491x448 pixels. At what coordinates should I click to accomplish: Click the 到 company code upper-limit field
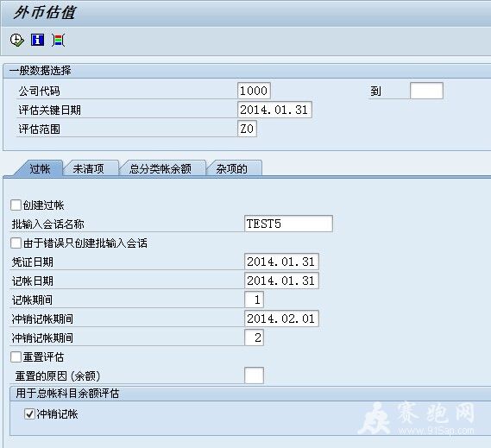pos(426,91)
